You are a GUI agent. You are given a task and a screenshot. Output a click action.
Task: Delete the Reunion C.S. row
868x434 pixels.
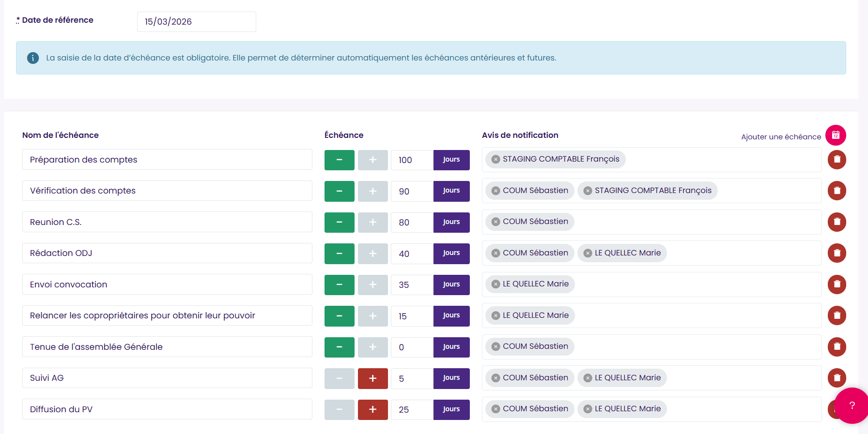click(x=837, y=222)
